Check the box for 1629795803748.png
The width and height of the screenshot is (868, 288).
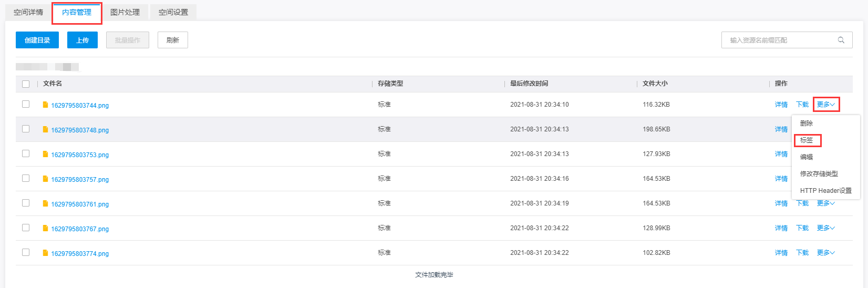pyautogui.click(x=26, y=129)
